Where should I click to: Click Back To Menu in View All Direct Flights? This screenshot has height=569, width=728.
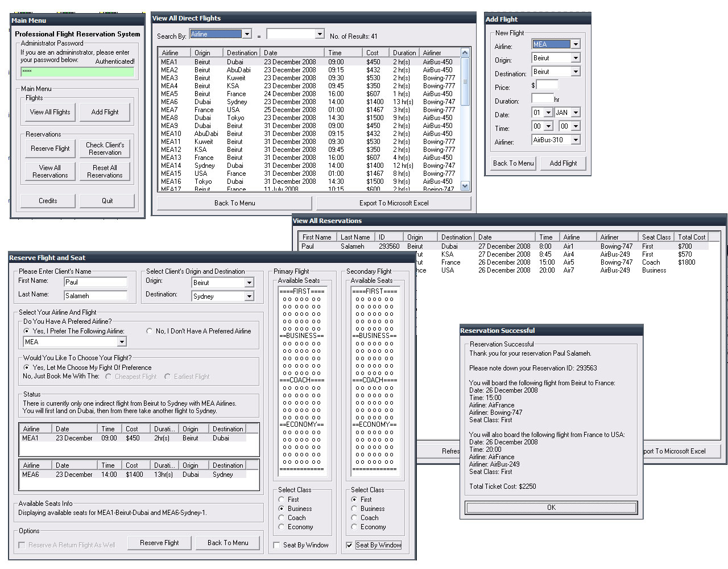[234, 203]
